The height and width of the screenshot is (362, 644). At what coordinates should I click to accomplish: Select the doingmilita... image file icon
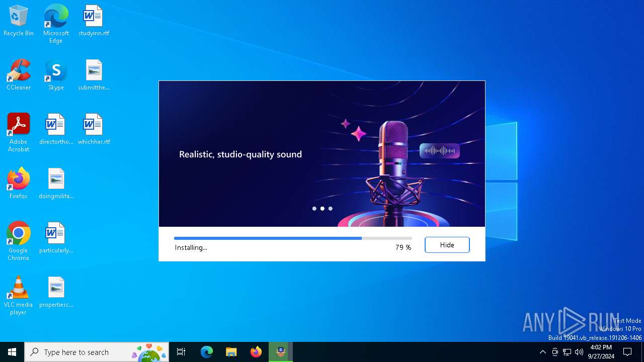pos(56,184)
